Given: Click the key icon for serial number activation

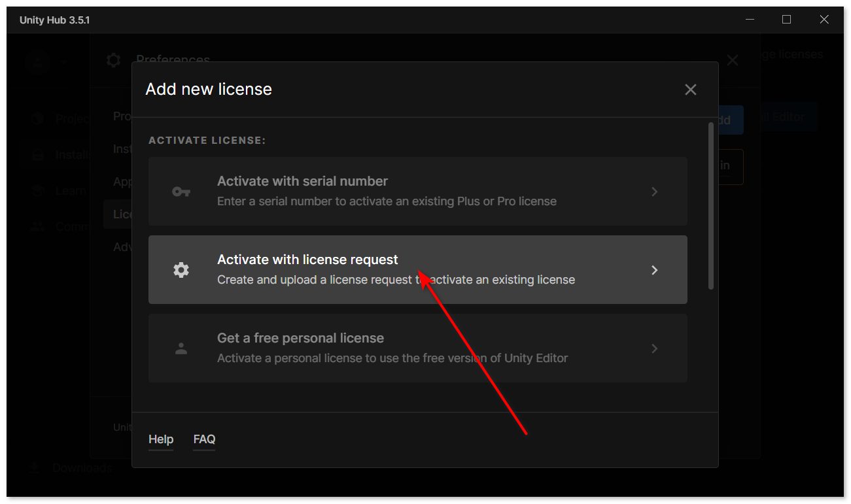Looking at the screenshot, I should pyautogui.click(x=181, y=192).
